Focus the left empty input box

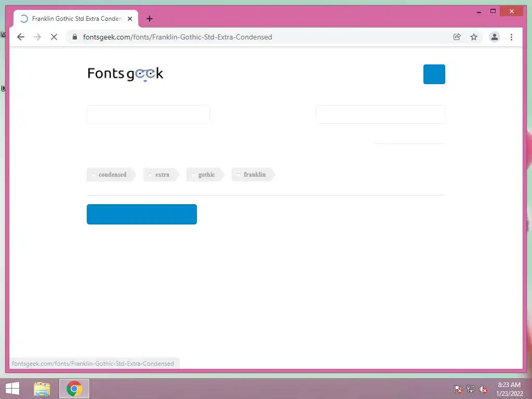tap(148, 114)
